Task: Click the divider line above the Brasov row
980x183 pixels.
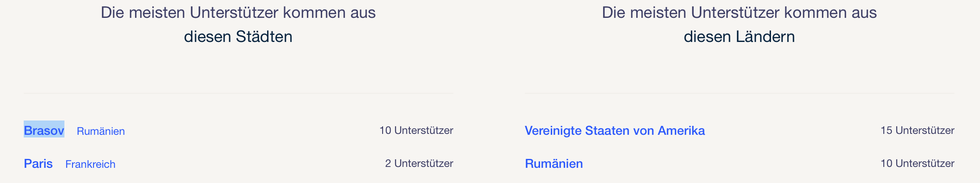Action: point(238,93)
